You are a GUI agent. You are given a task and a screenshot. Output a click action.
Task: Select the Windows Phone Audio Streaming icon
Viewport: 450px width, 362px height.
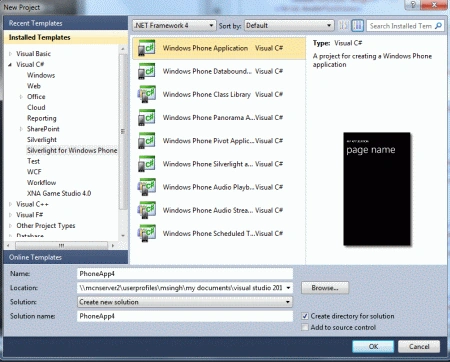pyautogui.click(x=147, y=210)
